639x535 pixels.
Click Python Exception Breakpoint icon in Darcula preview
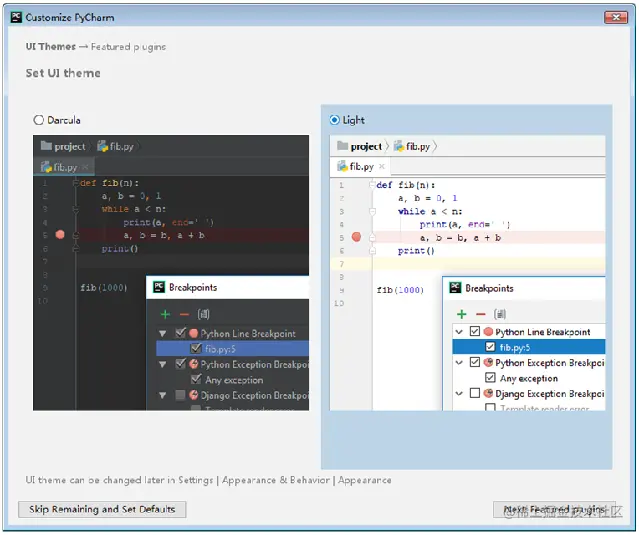point(194,364)
